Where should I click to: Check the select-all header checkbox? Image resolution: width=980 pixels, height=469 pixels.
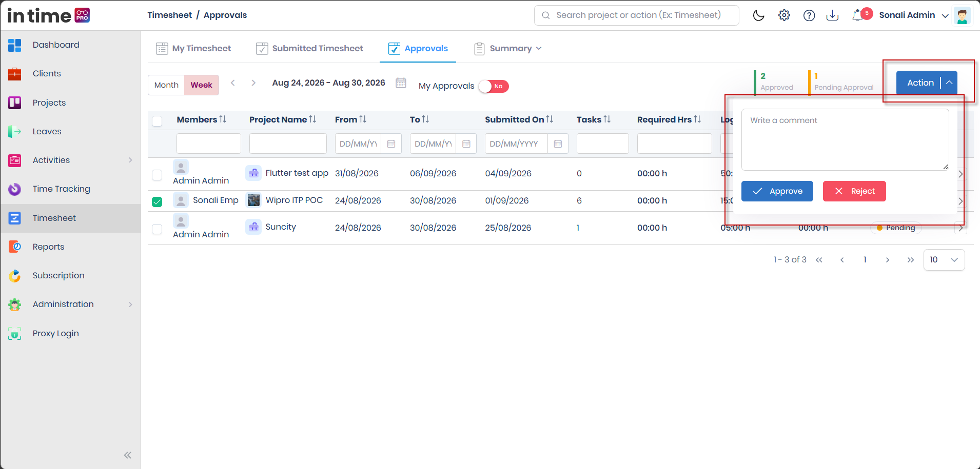coord(157,121)
